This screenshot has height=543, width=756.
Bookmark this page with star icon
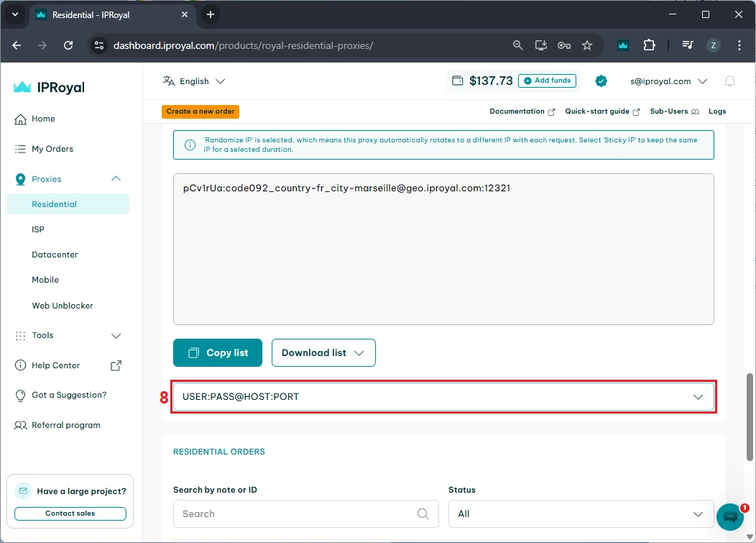pyautogui.click(x=587, y=45)
